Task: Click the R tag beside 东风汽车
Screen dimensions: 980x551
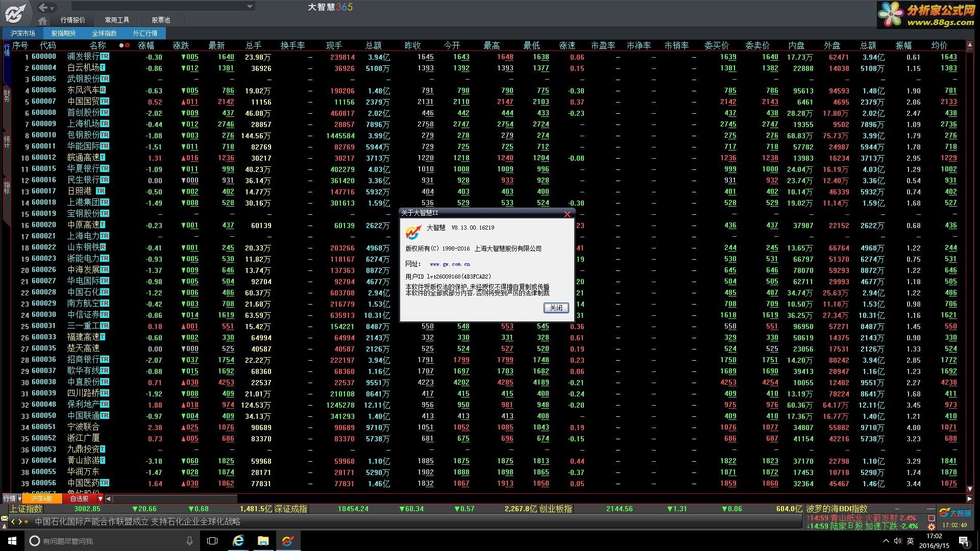Action: [x=103, y=90]
